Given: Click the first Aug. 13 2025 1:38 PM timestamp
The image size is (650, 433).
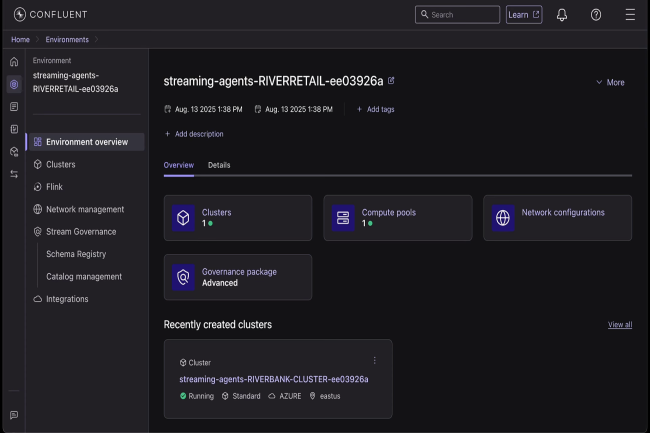Looking at the screenshot, I should (x=209, y=109).
